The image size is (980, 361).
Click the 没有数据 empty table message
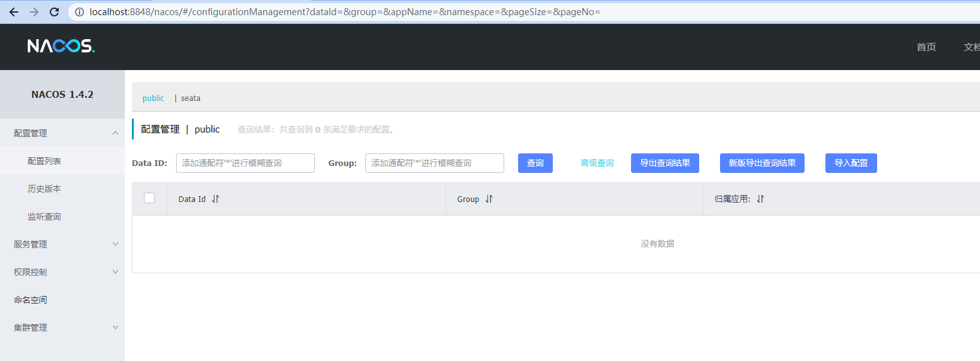[x=658, y=244]
